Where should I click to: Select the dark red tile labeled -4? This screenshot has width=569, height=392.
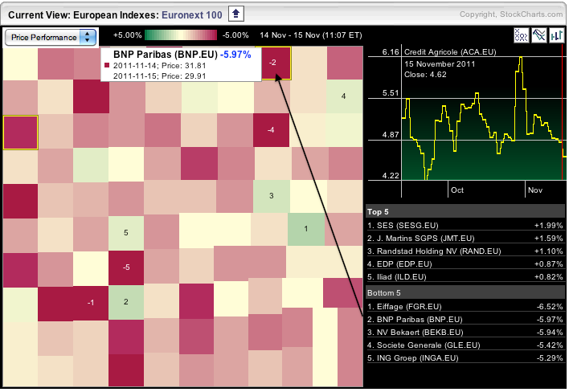(271, 130)
